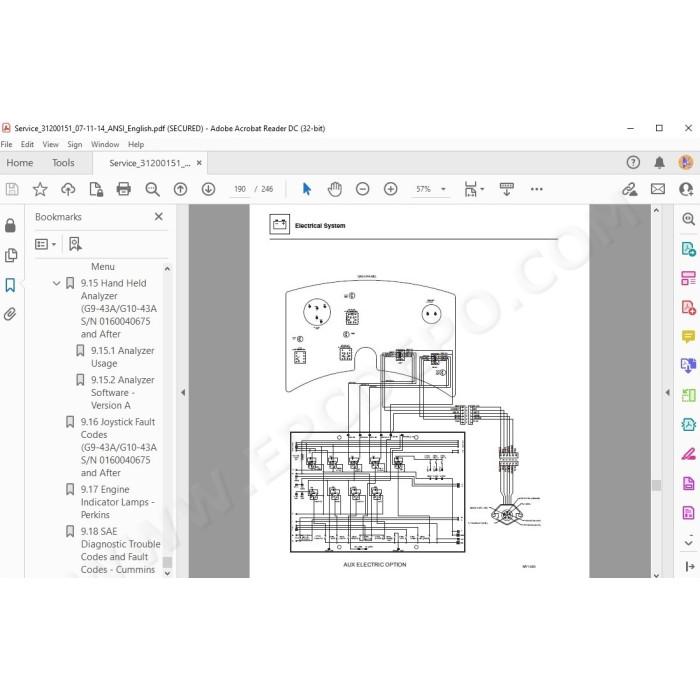
Task: Switch to the Home tab
Action: [x=20, y=163]
